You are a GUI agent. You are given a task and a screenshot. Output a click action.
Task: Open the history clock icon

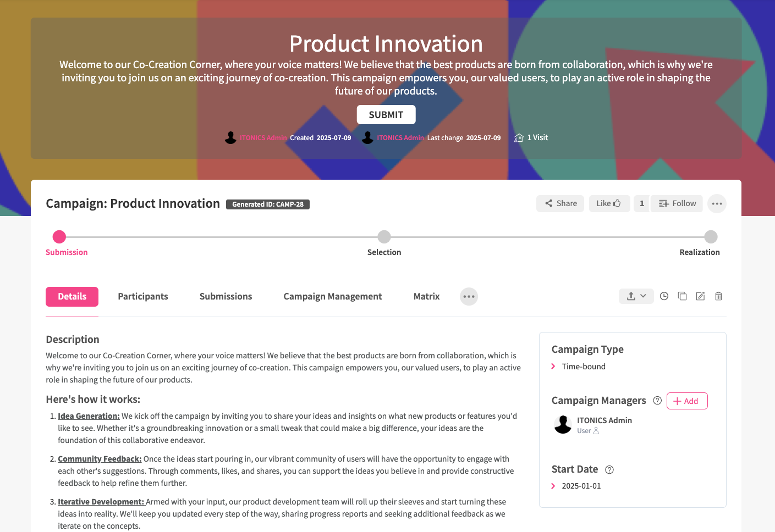664,296
